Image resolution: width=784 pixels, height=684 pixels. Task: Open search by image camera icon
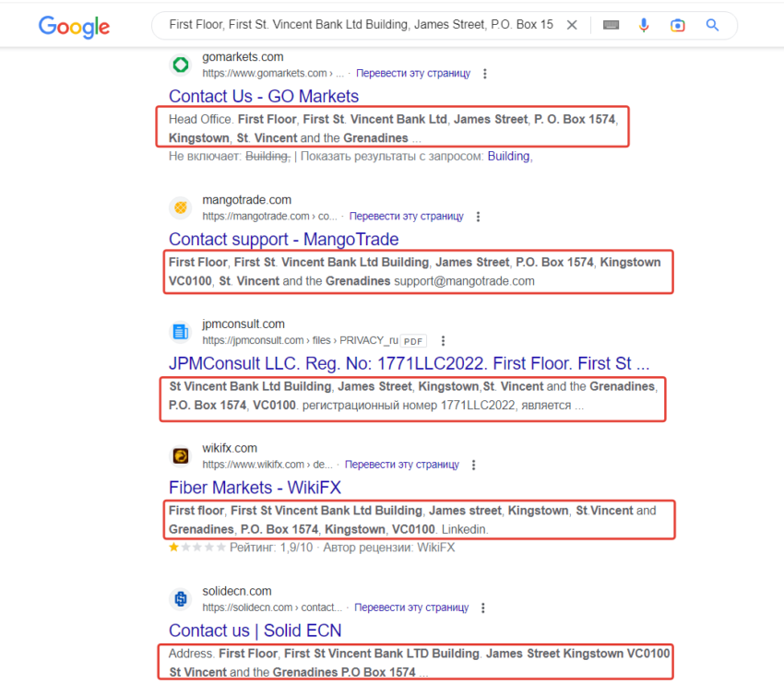[678, 25]
